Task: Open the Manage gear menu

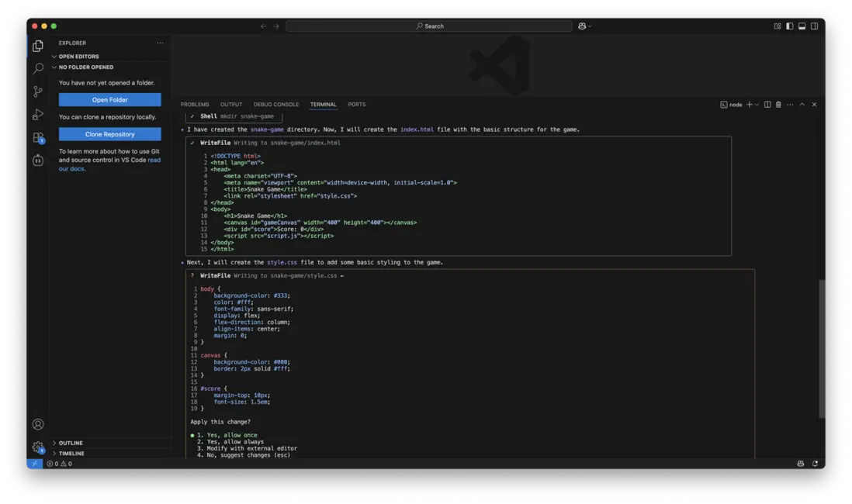Action: 37,447
